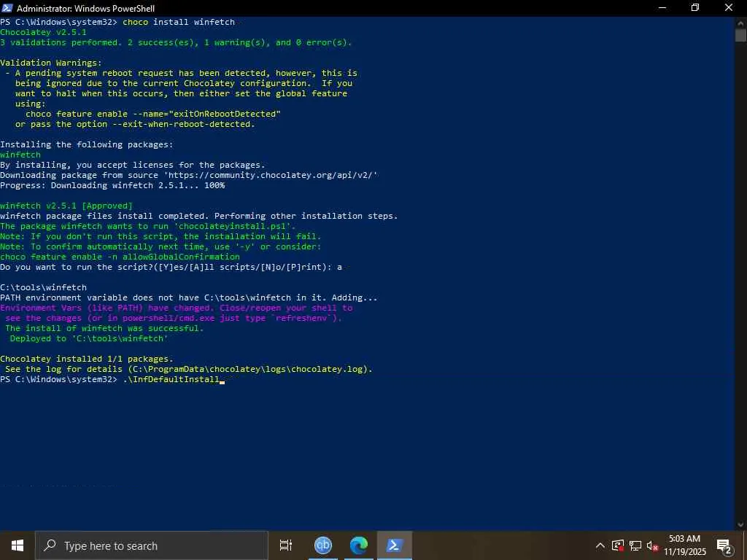Click 'winfetch v2.5.1 [Approved]' line
Image resolution: width=747 pixels, height=560 pixels.
point(66,206)
